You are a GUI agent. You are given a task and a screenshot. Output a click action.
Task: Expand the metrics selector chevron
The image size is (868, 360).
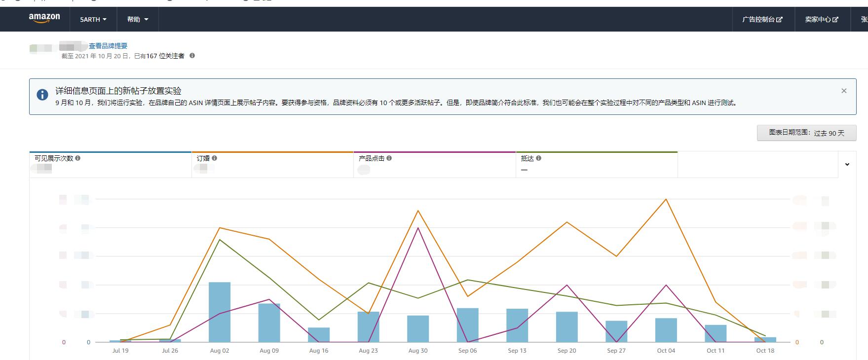[847, 165]
